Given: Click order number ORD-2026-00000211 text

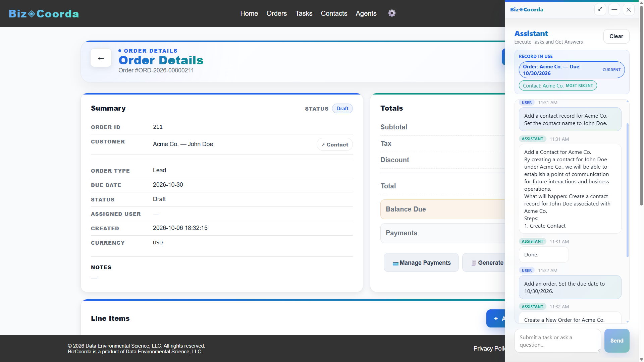Looking at the screenshot, I should pos(156,70).
